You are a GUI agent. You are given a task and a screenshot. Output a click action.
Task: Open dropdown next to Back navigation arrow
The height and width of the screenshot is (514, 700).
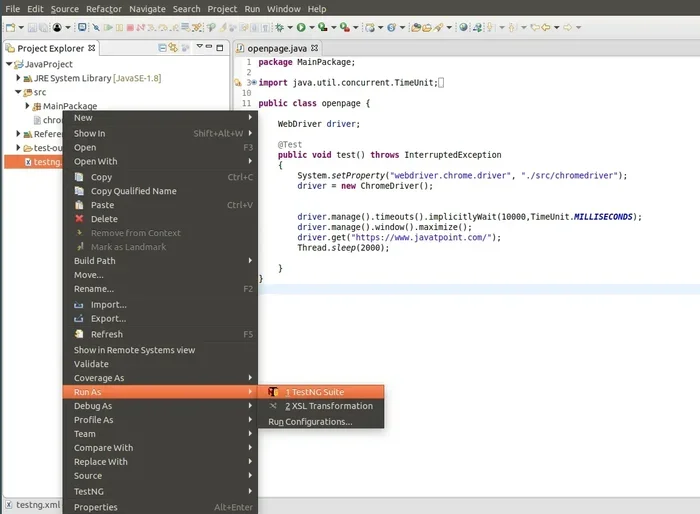(x=557, y=28)
